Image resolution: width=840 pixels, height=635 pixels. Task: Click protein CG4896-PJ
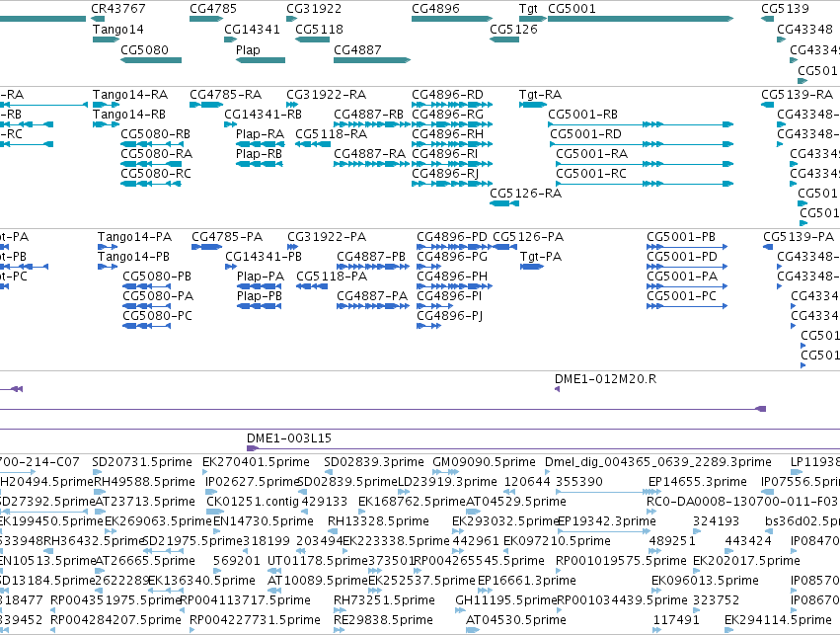(429, 326)
